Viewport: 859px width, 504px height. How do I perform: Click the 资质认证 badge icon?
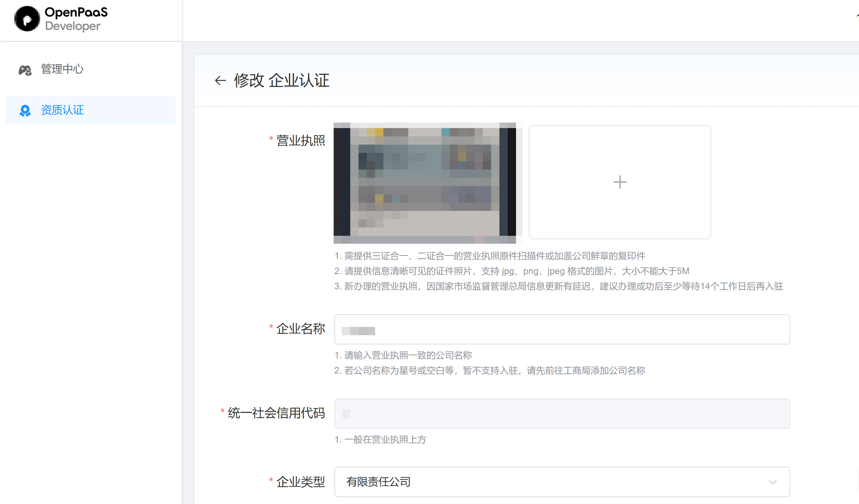[25, 110]
